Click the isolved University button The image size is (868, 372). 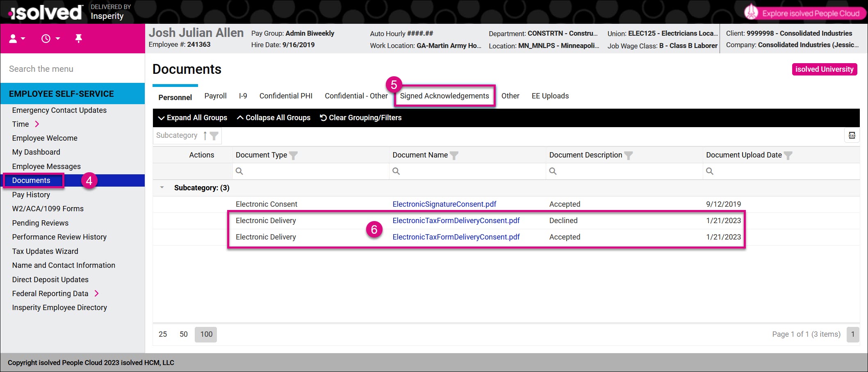[824, 69]
